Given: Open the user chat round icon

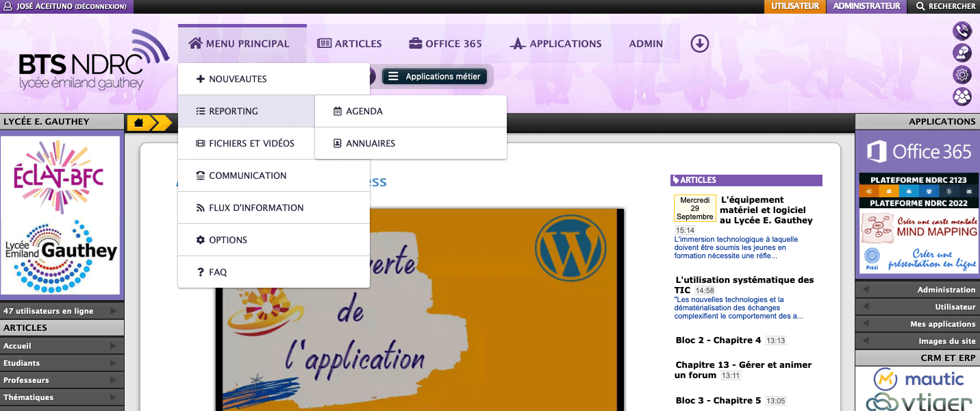Looking at the screenshot, I should [x=962, y=53].
